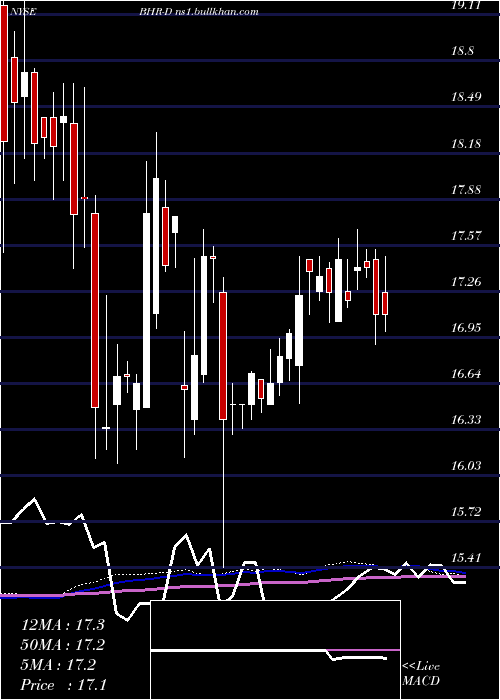Select the 18.18 price axis label

(x=466, y=144)
